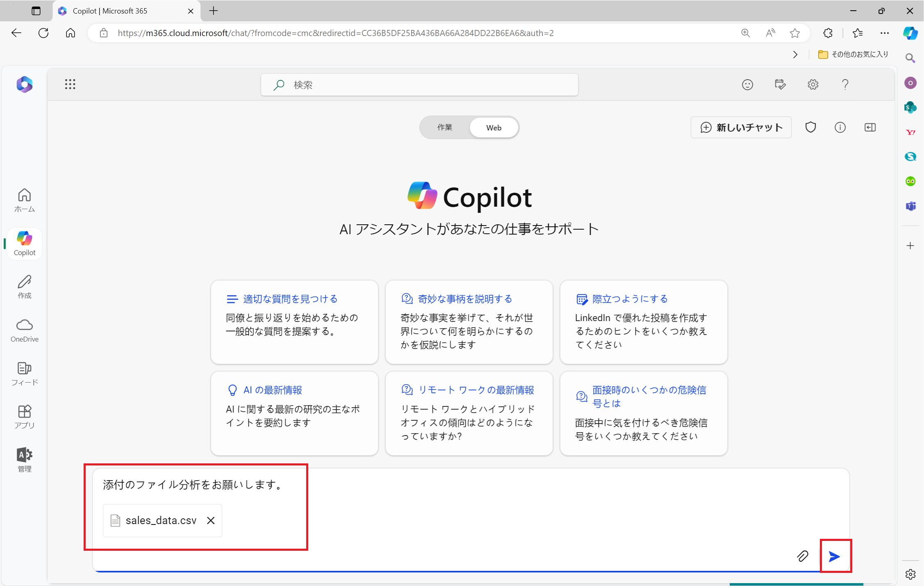Open 作成 in the left sidebar
This screenshot has height=586, width=924.
pos(25,287)
